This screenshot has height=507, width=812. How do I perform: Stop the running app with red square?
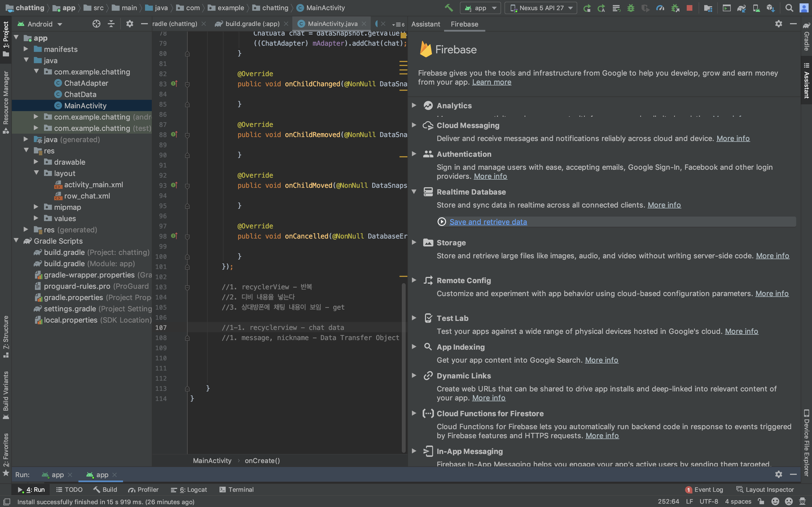(x=689, y=8)
